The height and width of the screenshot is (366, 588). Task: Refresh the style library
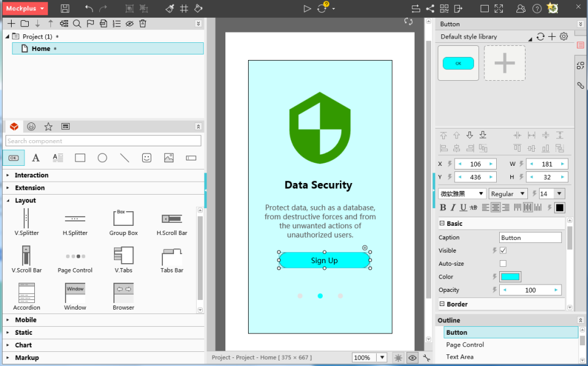pyautogui.click(x=540, y=36)
